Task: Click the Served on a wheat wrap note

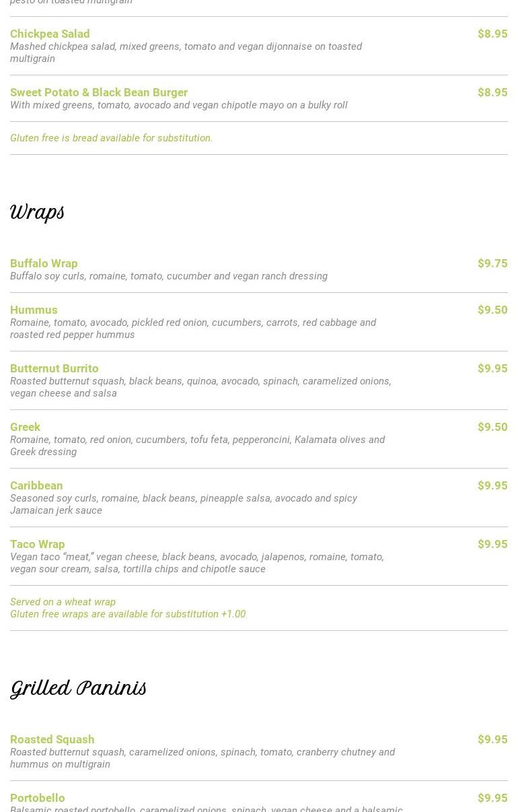Action: (x=63, y=602)
